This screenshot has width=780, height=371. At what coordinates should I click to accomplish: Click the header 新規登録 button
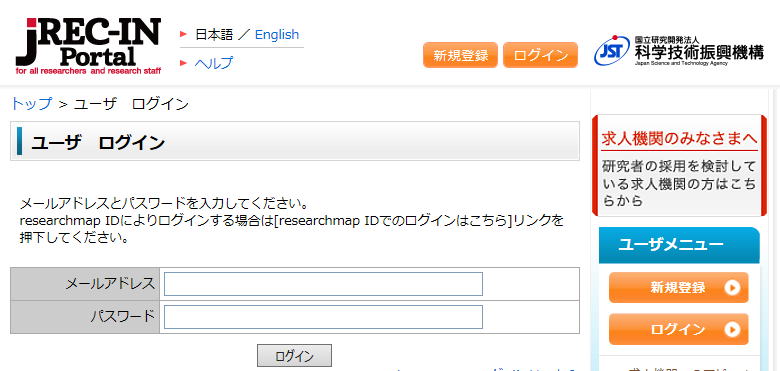[460, 55]
